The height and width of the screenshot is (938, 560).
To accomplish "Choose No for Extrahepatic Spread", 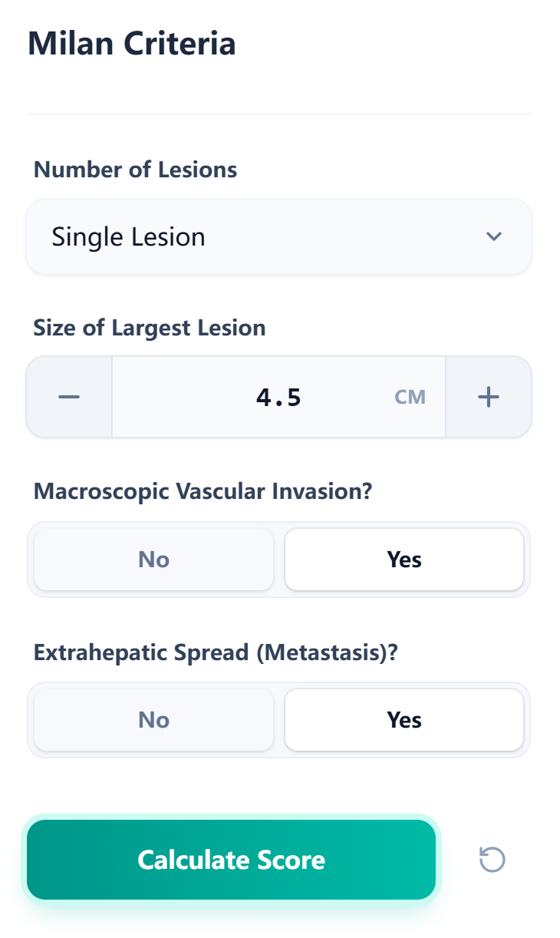I will point(153,720).
